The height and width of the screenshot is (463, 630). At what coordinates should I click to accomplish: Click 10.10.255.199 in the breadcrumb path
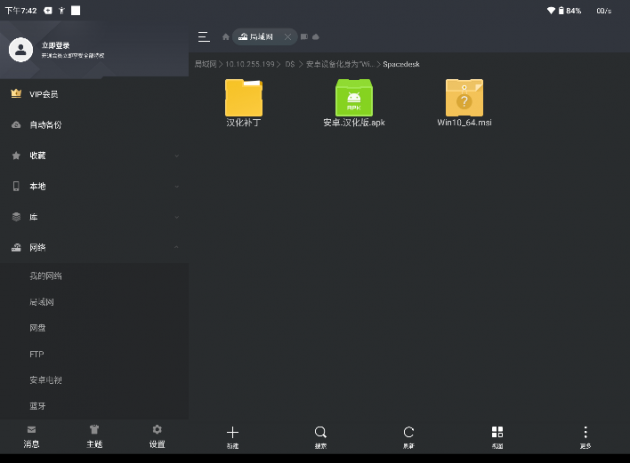point(251,64)
